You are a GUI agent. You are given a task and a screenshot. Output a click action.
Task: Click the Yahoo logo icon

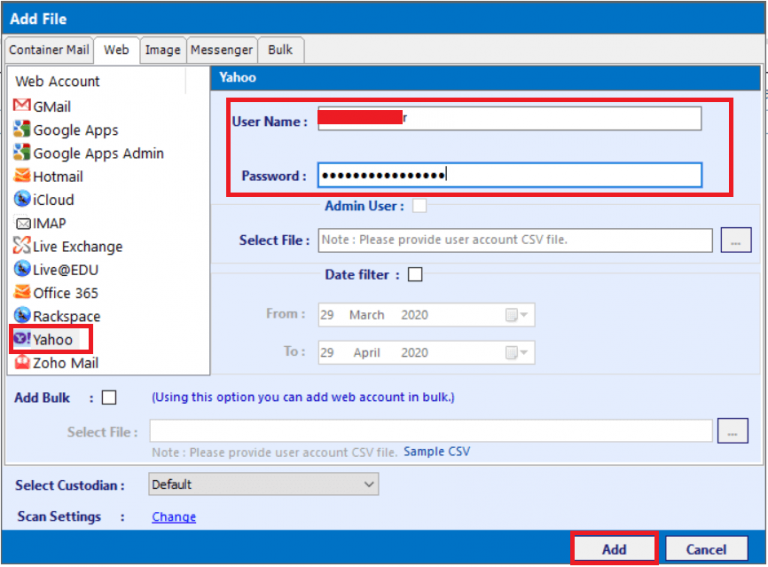click(x=22, y=338)
